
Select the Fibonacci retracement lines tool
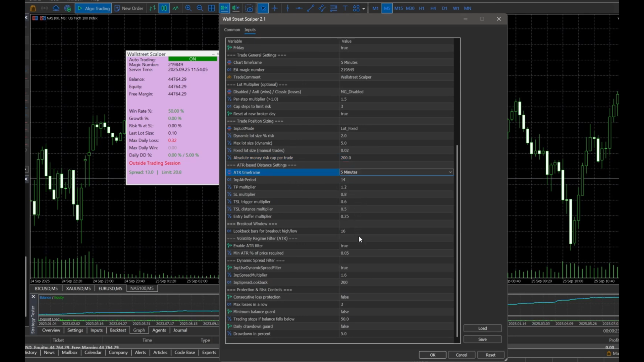pyautogui.click(x=334, y=8)
